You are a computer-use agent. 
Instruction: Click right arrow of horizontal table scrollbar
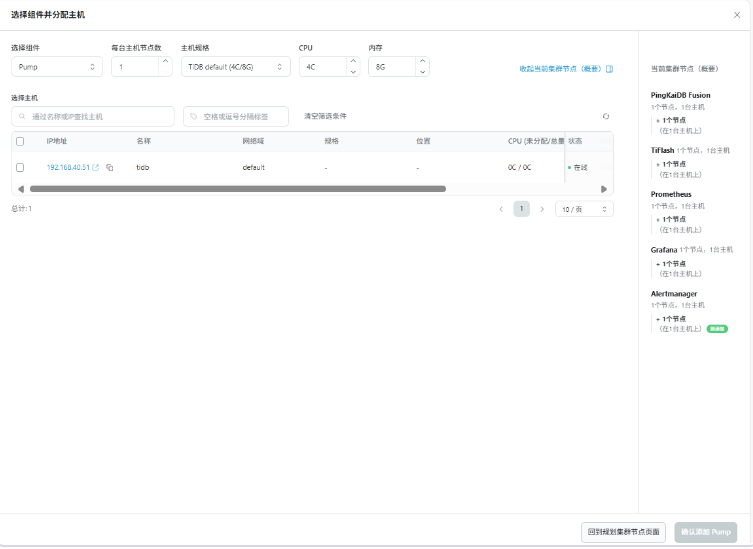pyautogui.click(x=603, y=188)
